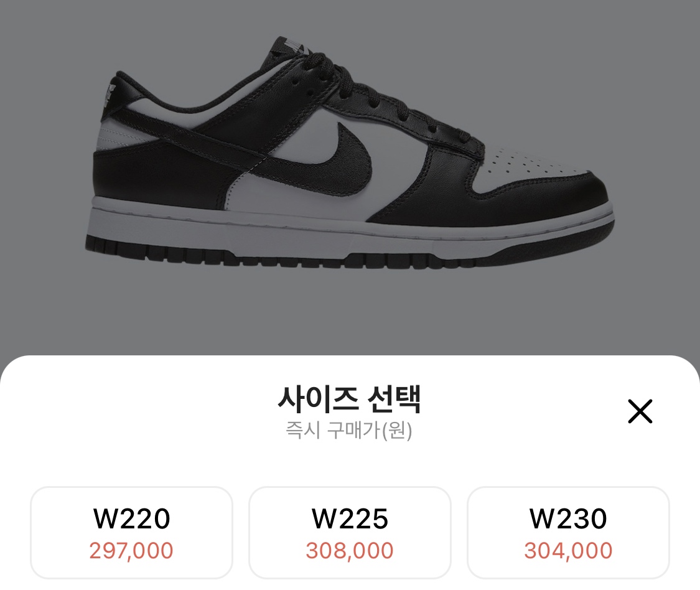This screenshot has width=700, height=590.
Task: Tap the 사이즈 선택 heading
Action: (x=349, y=399)
